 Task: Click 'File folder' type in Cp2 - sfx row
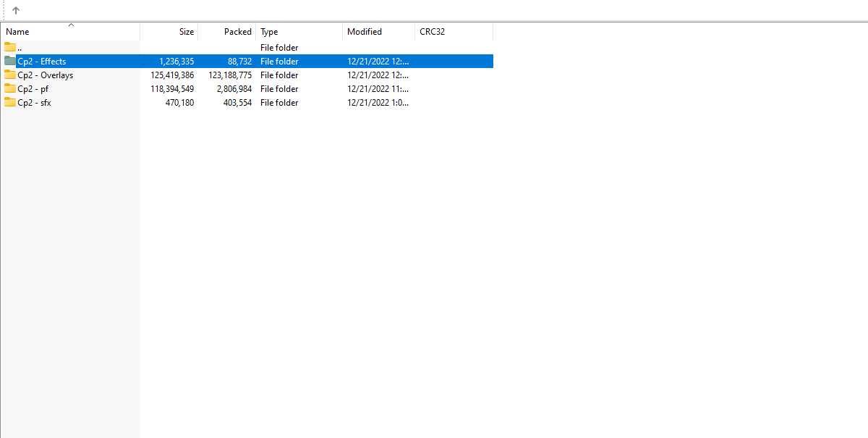pos(279,103)
